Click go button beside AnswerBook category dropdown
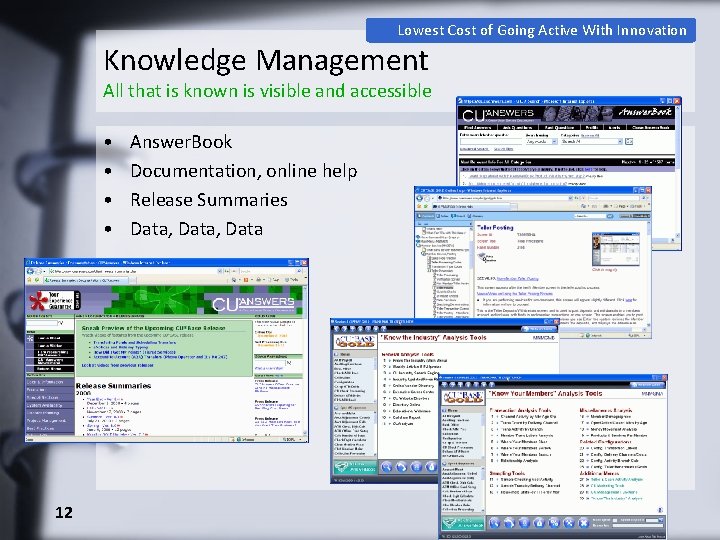This screenshot has width=720, height=540. pos(629,141)
